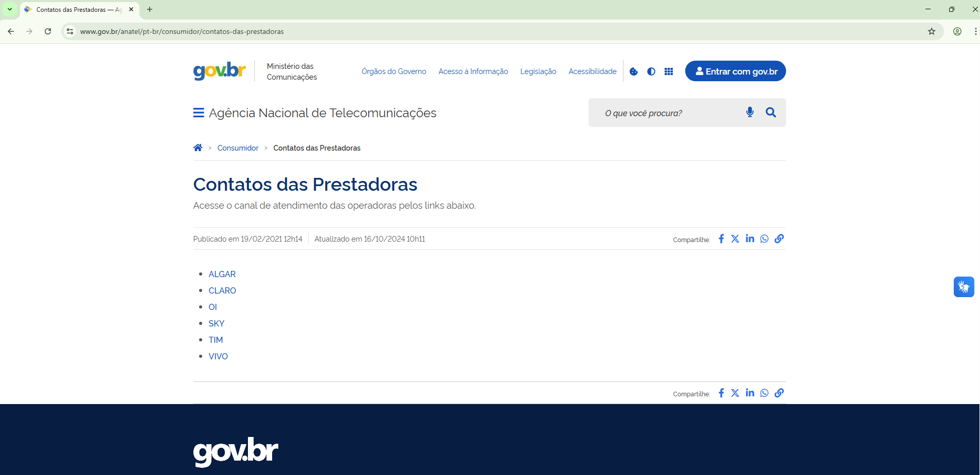Image resolution: width=980 pixels, height=475 pixels.
Task: Click the gov.br services grid icon
Action: pyautogui.click(x=669, y=71)
